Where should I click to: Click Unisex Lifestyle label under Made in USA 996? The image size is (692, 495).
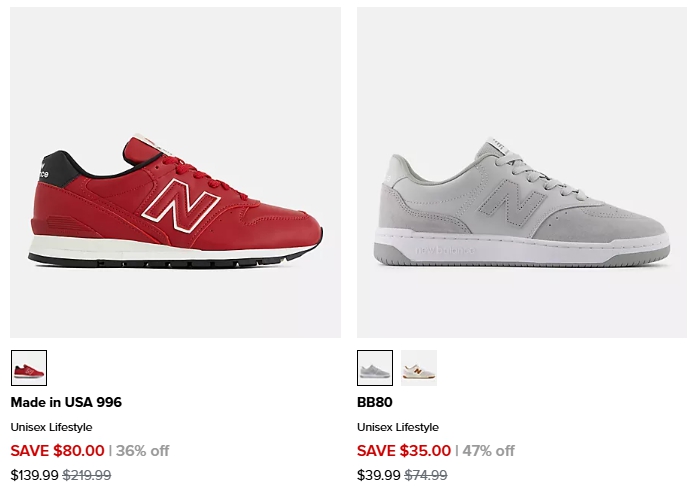[52, 427]
